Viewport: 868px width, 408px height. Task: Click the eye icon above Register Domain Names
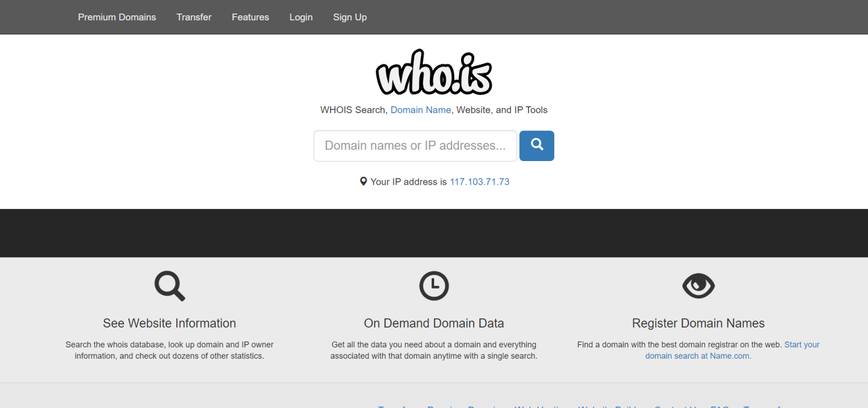tap(698, 286)
